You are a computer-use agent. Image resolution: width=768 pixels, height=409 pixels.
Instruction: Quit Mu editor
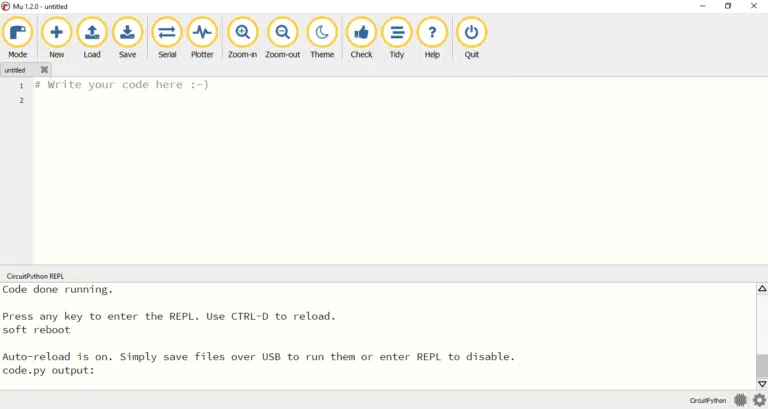coord(472,38)
